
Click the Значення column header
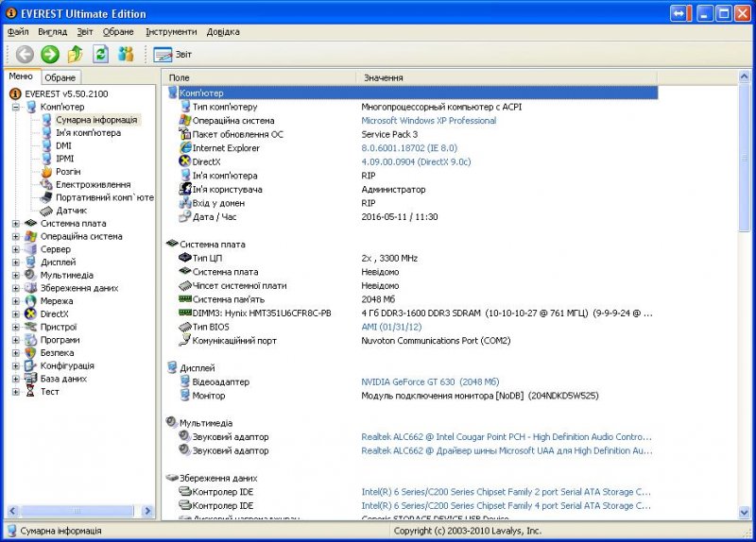pos(384,77)
